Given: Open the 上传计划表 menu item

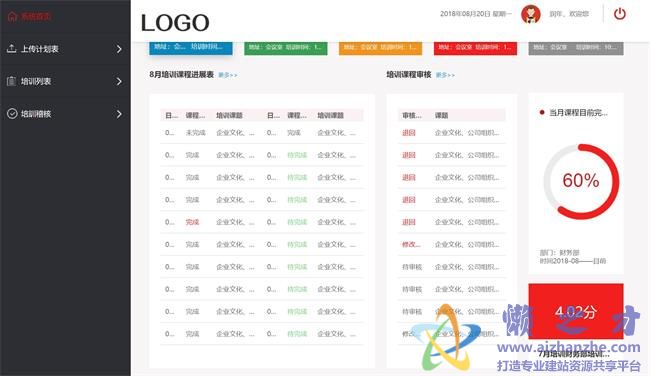Looking at the screenshot, I should [65, 49].
